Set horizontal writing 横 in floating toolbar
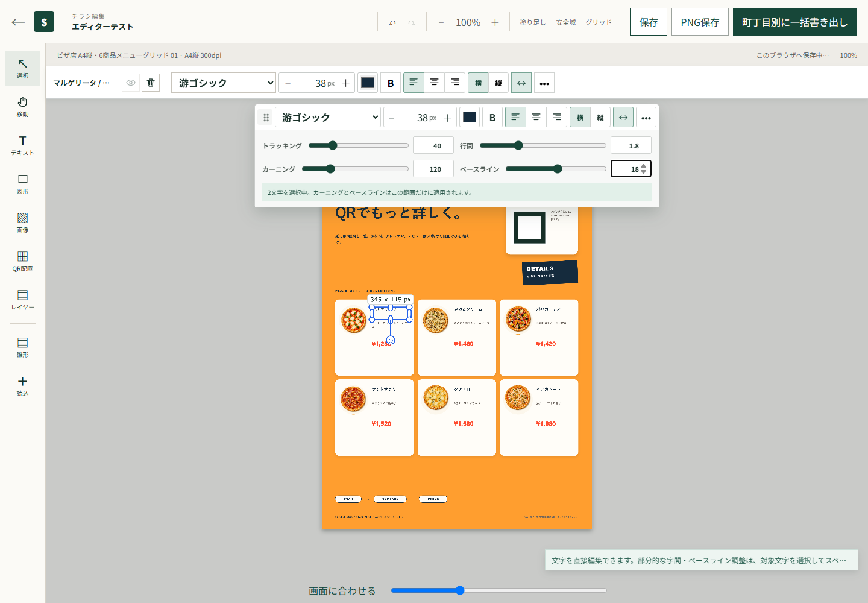The height and width of the screenshot is (603, 868). point(580,118)
